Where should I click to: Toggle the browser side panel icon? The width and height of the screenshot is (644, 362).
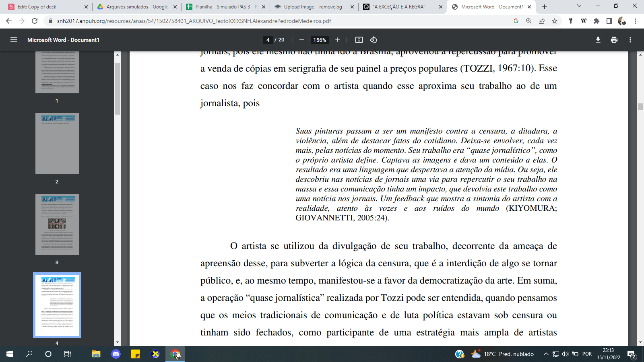click(x=609, y=21)
